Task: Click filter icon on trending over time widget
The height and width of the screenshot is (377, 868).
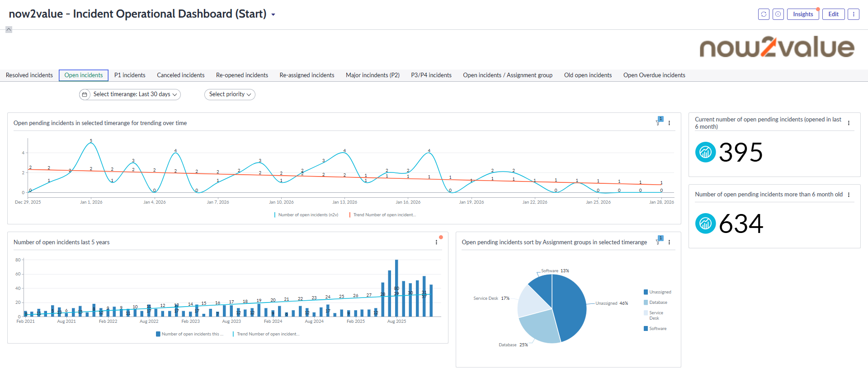Action: 659,122
